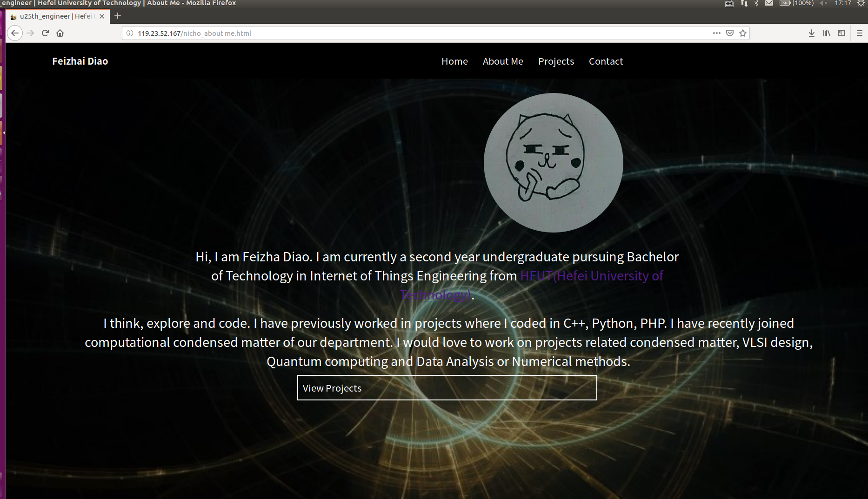Click the View Projects button

pos(447,388)
